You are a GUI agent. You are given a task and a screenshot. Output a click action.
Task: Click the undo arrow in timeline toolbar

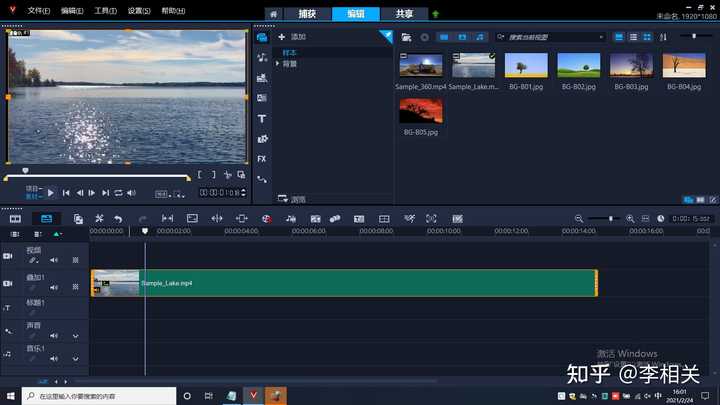click(118, 218)
